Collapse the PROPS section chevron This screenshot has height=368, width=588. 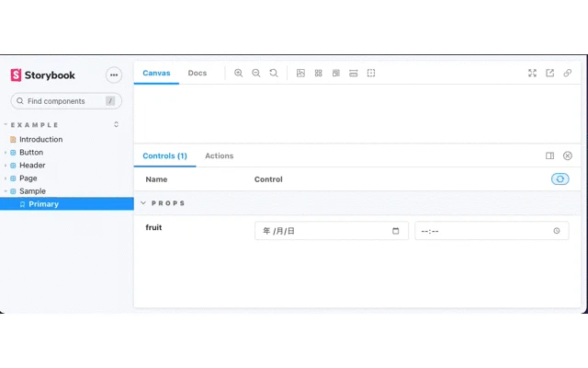click(x=143, y=203)
